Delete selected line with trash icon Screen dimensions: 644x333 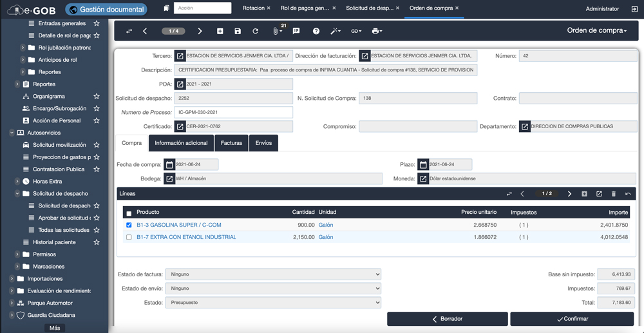pyautogui.click(x=613, y=194)
